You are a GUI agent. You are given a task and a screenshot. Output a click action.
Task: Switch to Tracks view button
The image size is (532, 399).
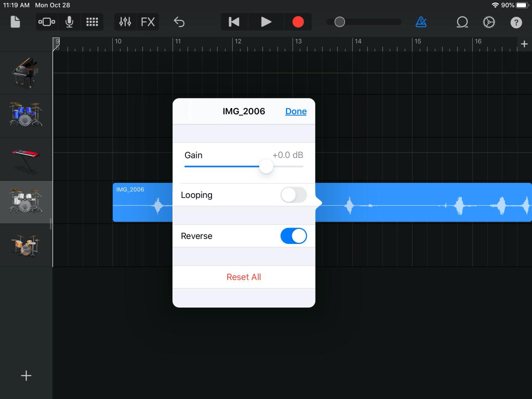point(47,22)
